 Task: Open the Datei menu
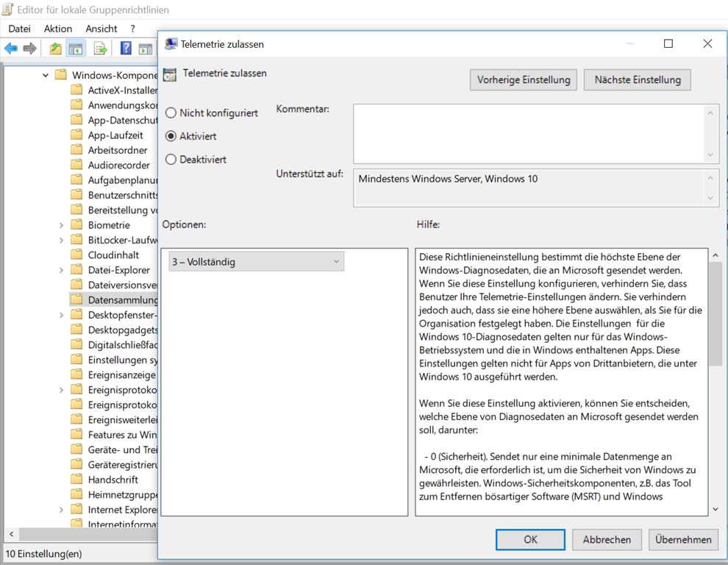20,29
